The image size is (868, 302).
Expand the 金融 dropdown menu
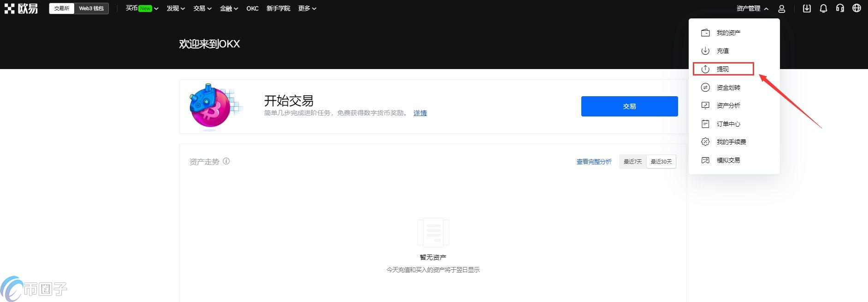[229, 8]
